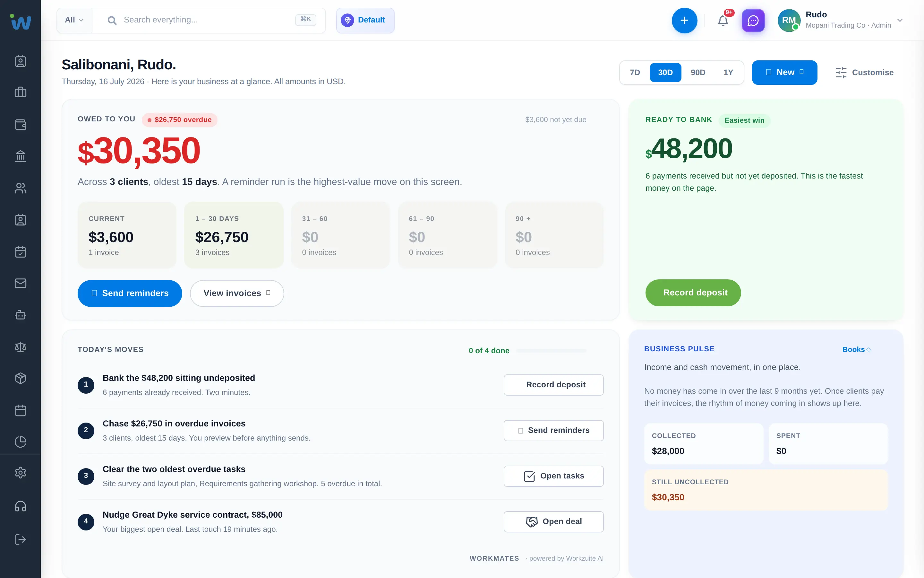Select the 7D time range
The image size is (924, 578).
(x=635, y=72)
